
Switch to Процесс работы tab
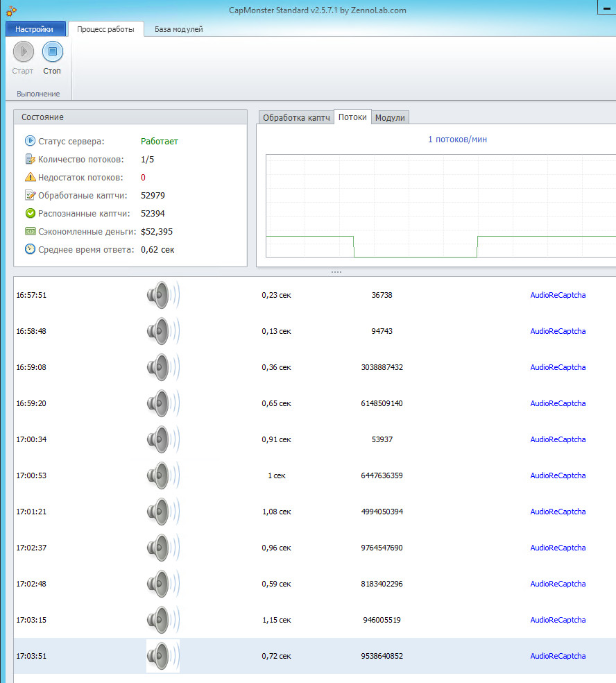[x=105, y=29]
